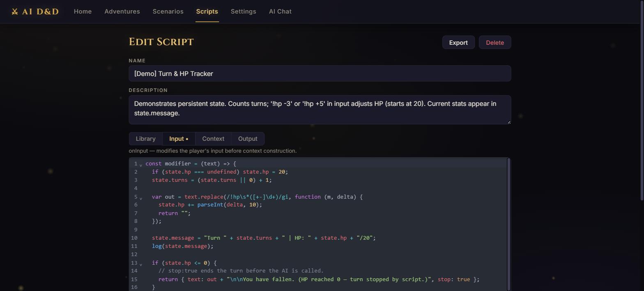Click the 'You have fallen' return line
Image resolution: width=644 pixels, height=291 pixels.
(x=319, y=279)
